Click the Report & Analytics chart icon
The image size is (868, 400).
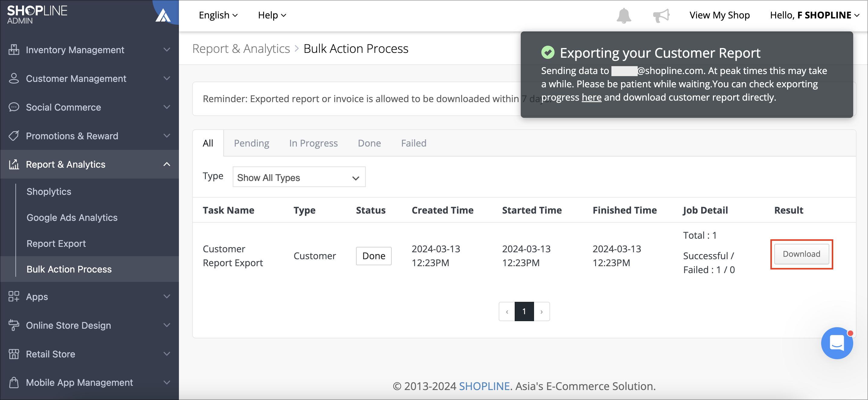point(14,164)
